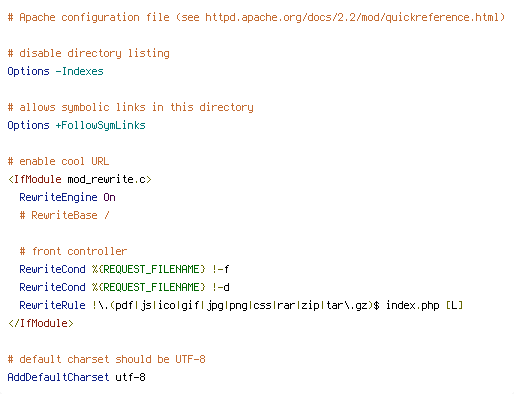This screenshot has height=394, width=514.
Task: Select the '# allows symbolic links' comment
Action: (130, 107)
